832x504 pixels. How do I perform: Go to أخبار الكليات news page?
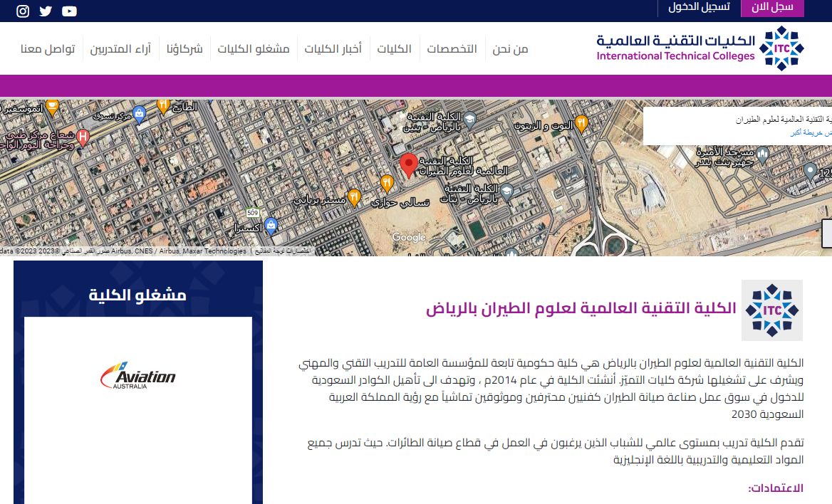(333, 49)
